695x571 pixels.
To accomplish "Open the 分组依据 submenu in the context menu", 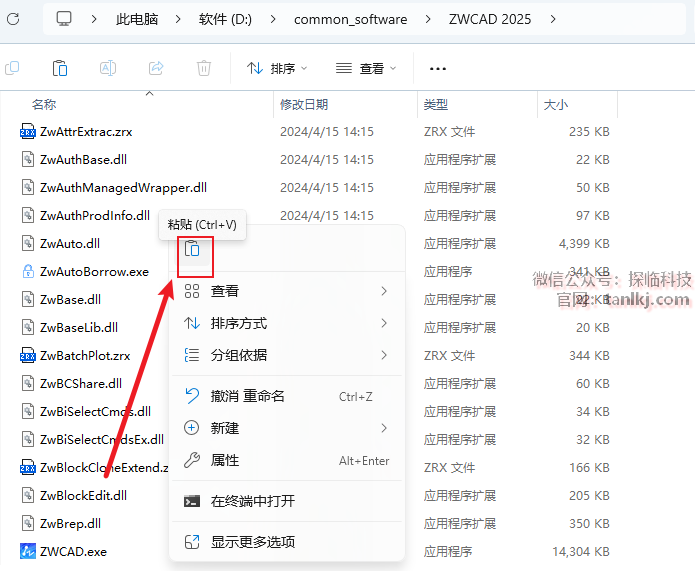I will coord(287,355).
